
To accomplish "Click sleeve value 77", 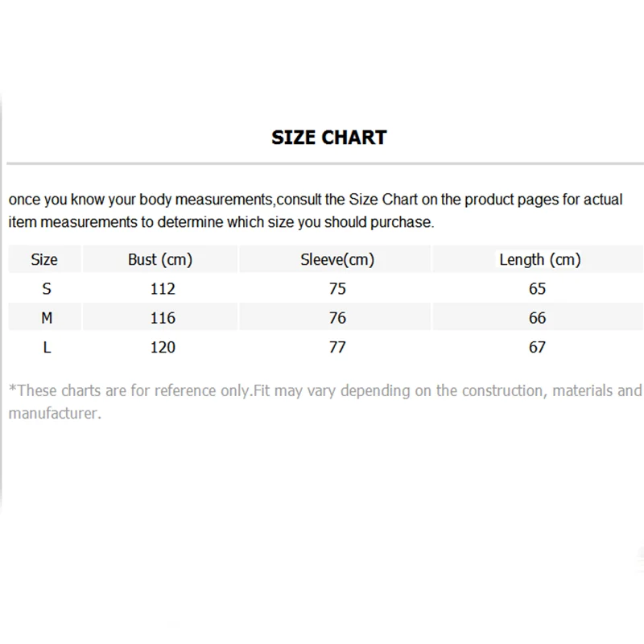I will 337,347.
